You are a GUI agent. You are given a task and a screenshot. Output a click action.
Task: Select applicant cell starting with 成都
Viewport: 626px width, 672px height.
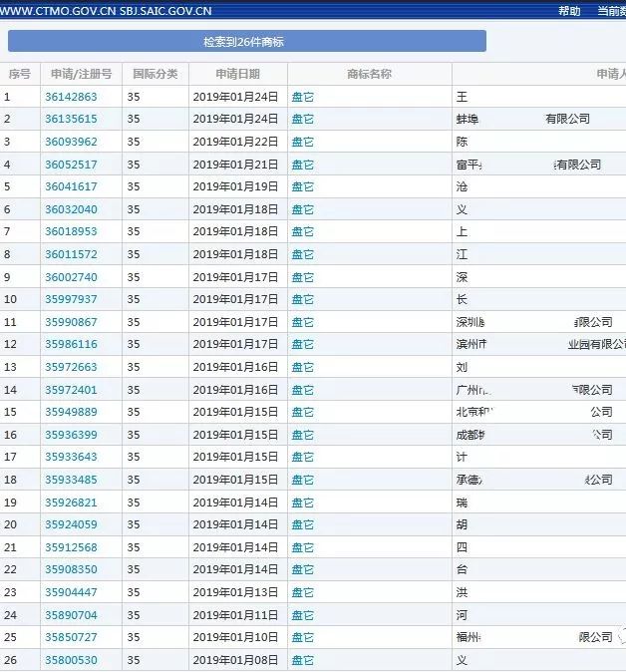[x=539, y=435]
